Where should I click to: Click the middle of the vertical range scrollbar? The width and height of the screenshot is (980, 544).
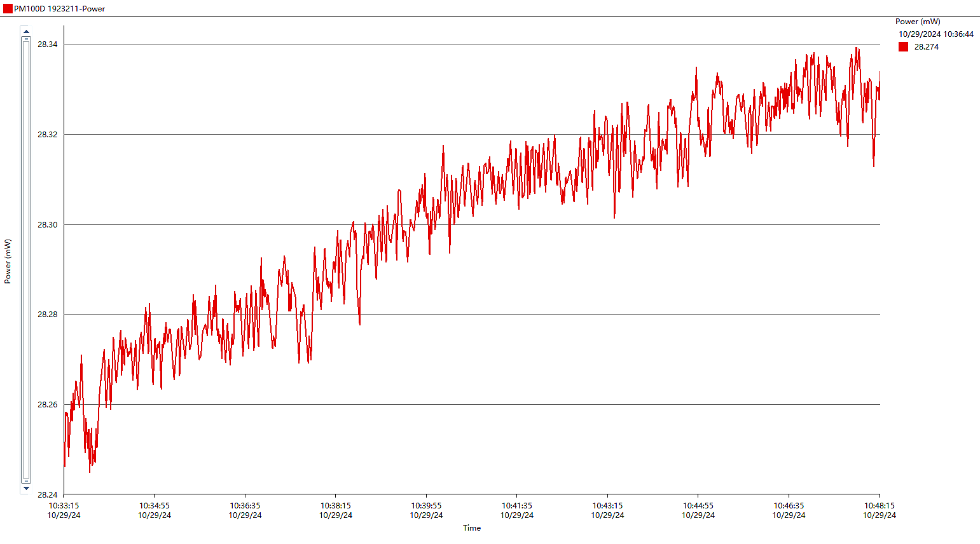pyautogui.click(x=26, y=259)
